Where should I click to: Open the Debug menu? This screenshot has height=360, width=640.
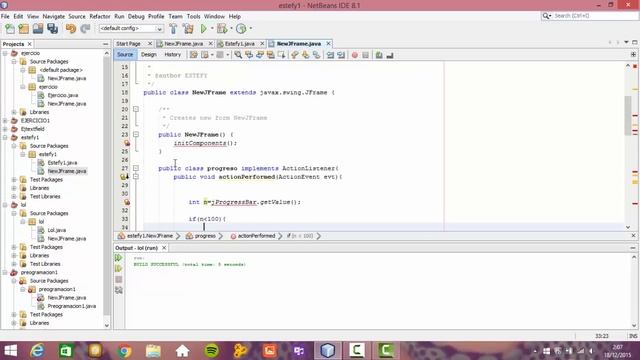point(136,16)
